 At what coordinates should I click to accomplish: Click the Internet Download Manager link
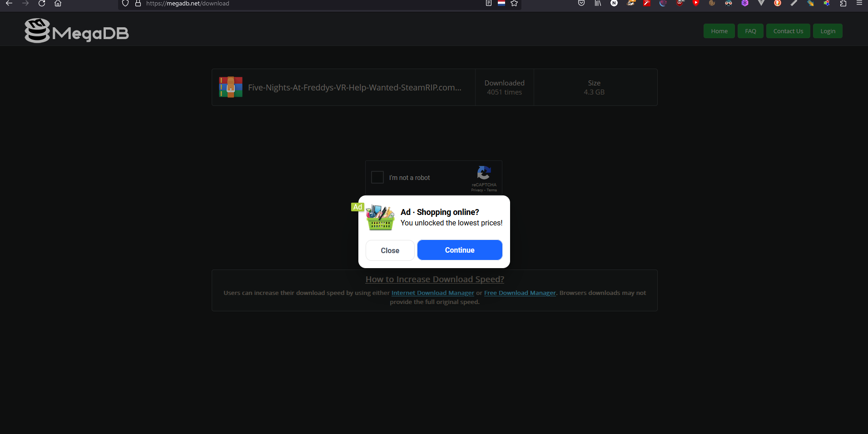(x=432, y=293)
